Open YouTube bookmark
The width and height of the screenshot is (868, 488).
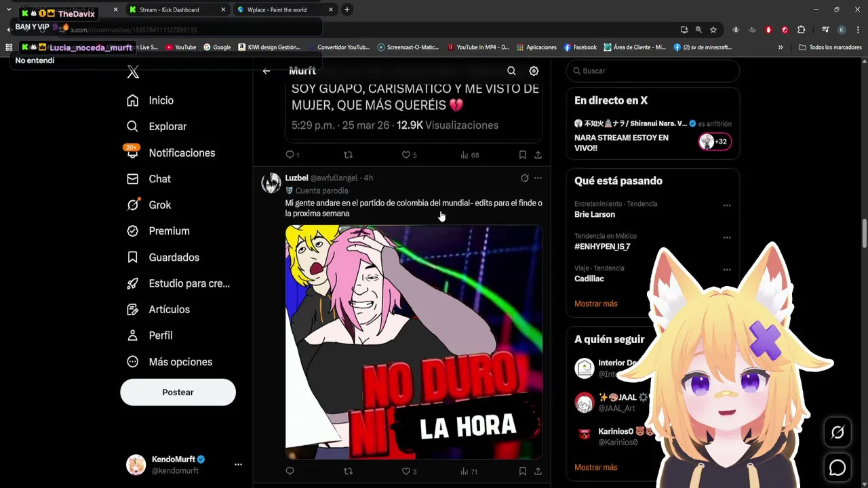click(180, 47)
